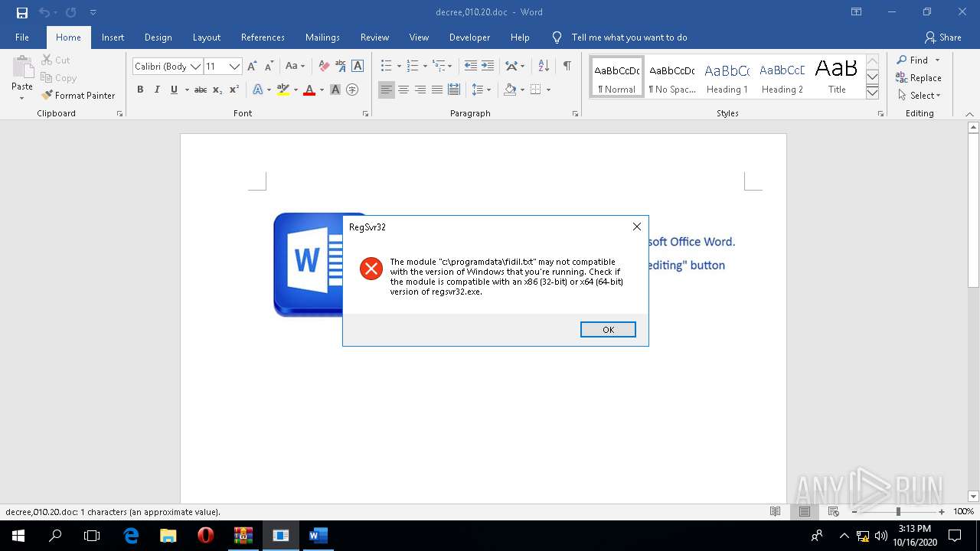Open Borders dropdown arrow
This screenshot has width=980, height=551.
(548, 90)
